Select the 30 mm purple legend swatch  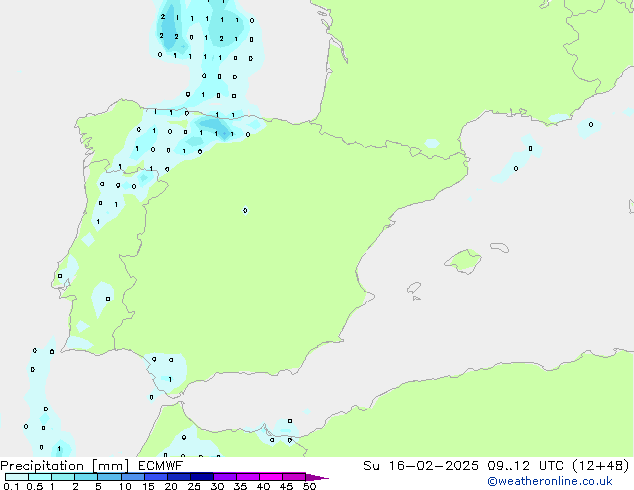click(x=224, y=477)
